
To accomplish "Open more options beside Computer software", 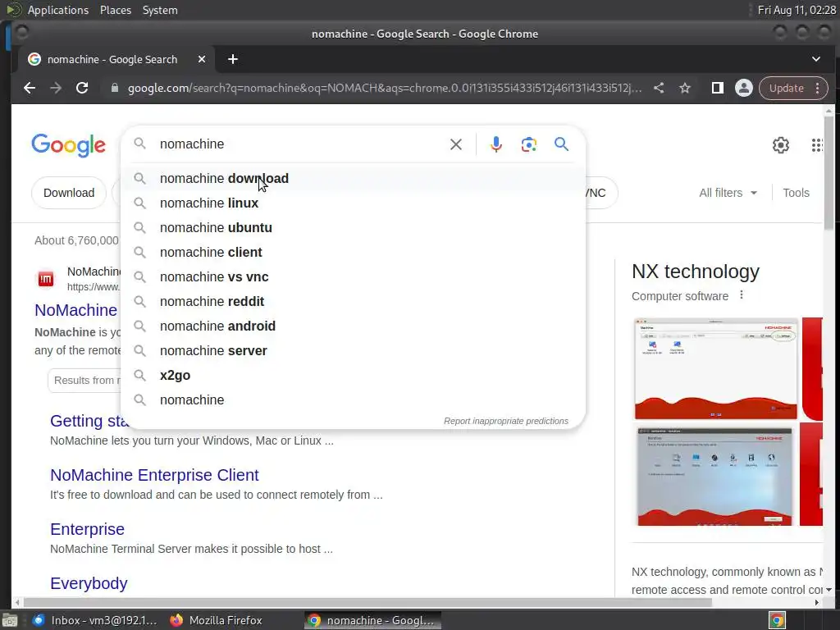I will (x=742, y=295).
